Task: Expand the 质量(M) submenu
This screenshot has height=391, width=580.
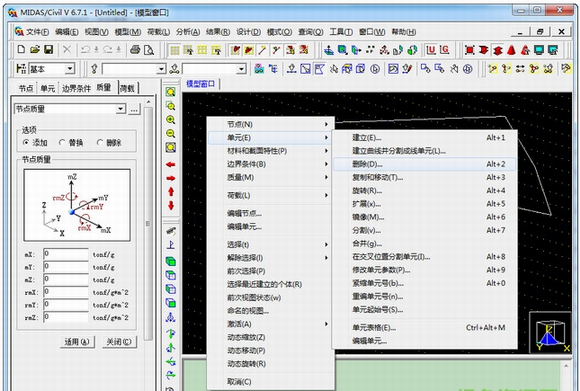Action: point(271,178)
